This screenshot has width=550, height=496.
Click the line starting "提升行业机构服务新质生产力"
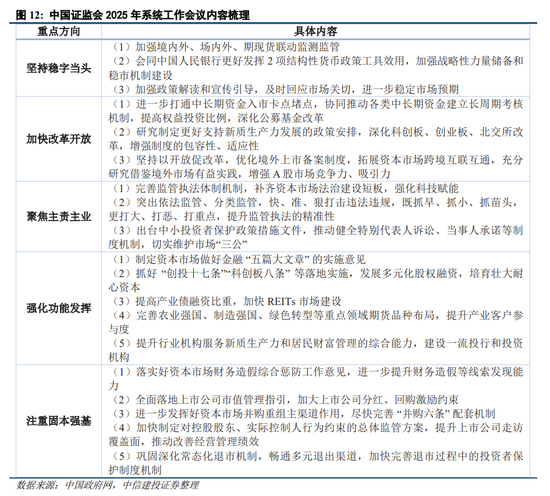[x=316, y=343]
